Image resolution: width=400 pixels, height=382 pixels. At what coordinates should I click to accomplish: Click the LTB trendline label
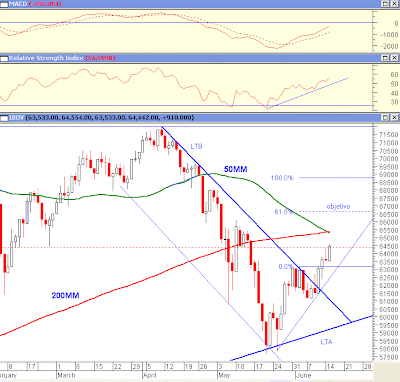point(196,146)
